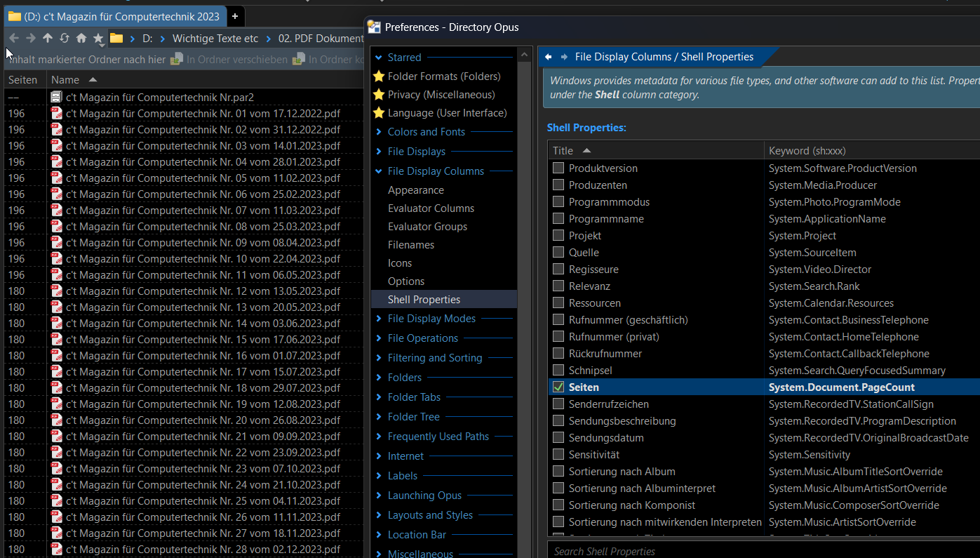Screen dimensions: 980x558
Task: Click the D: breadcrumb in path bar
Action: 147,39
